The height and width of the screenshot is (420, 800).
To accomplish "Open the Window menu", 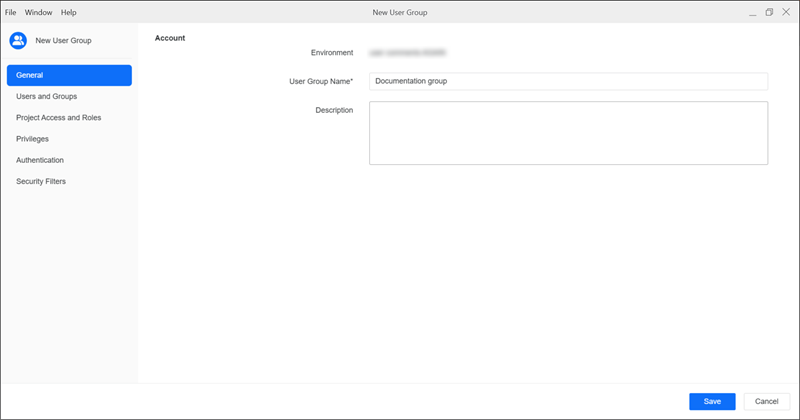I will click(x=38, y=12).
